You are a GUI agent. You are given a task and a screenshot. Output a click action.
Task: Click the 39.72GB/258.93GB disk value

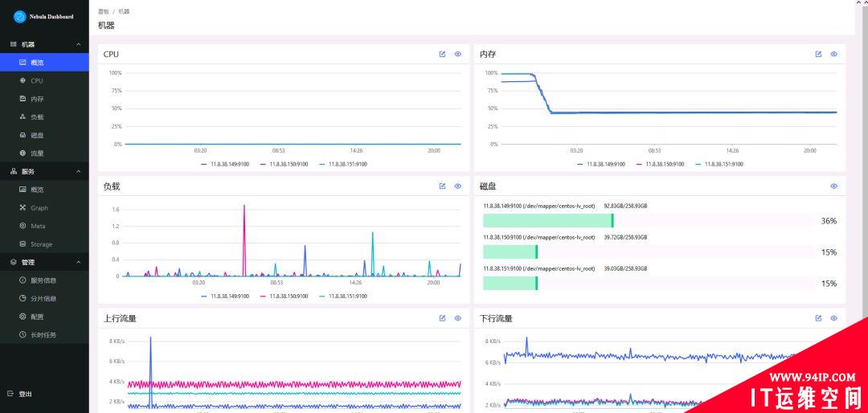[x=625, y=237]
